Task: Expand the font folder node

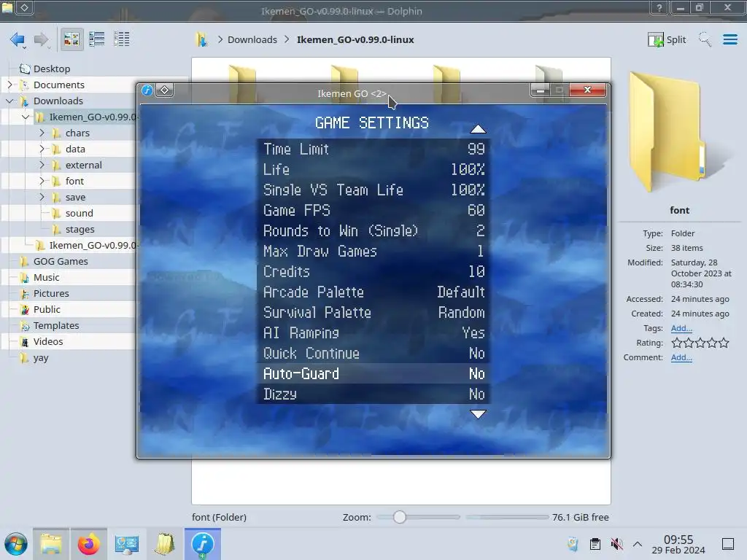Action: (x=42, y=181)
